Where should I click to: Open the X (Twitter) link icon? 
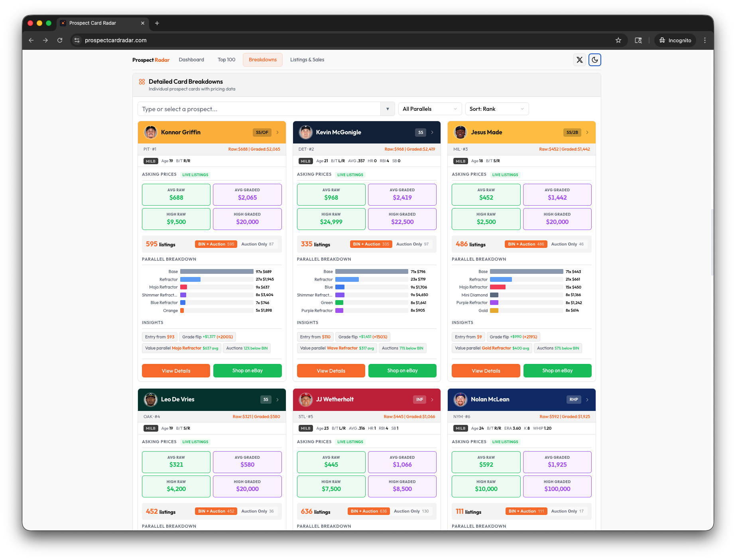[x=580, y=60]
